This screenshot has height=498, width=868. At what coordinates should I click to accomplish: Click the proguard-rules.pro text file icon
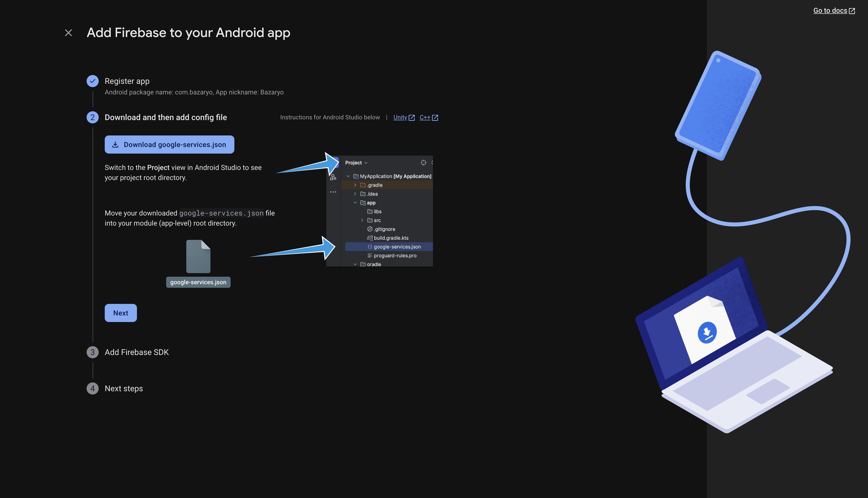[370, 256]
